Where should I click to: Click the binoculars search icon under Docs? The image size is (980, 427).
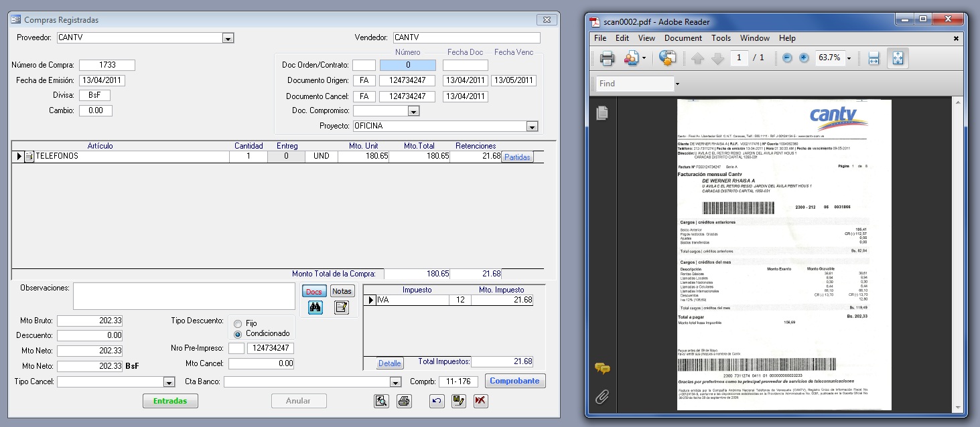coord(315,308)
